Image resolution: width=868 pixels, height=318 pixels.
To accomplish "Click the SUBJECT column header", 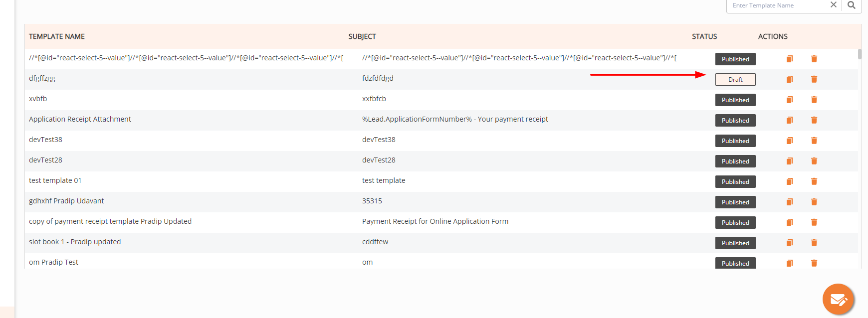I will click(362, 36).
